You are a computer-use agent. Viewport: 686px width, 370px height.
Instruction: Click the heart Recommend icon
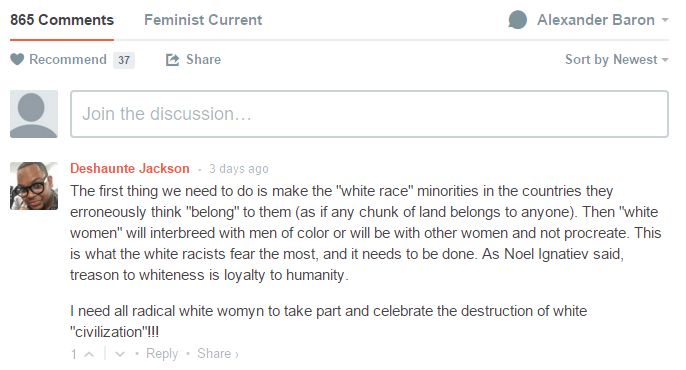pyautogui.click(x=17, y=59)
